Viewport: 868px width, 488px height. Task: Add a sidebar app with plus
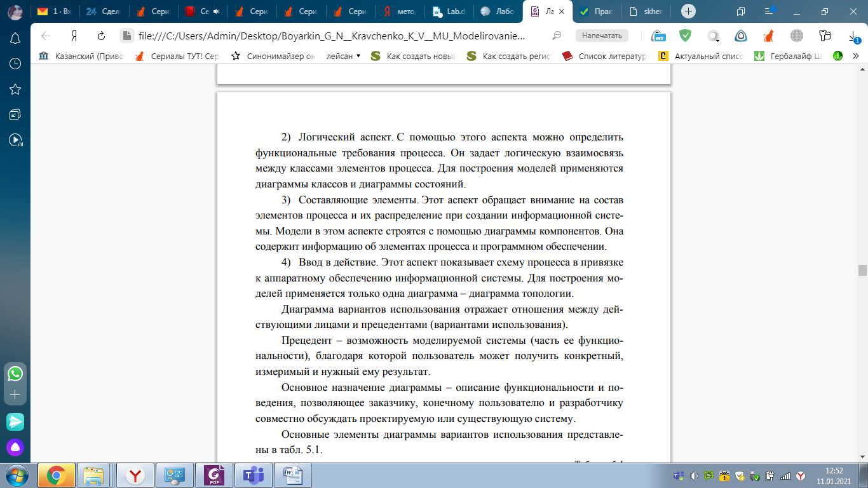15,396
